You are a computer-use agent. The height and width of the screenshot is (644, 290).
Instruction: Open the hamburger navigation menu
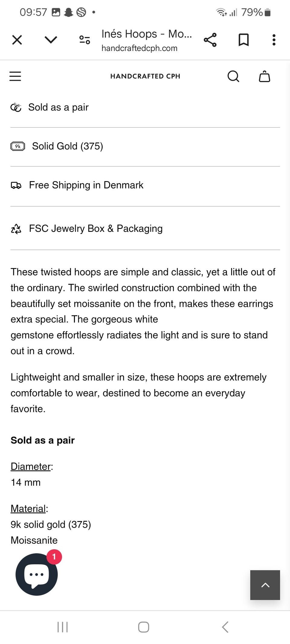[15, 76]
